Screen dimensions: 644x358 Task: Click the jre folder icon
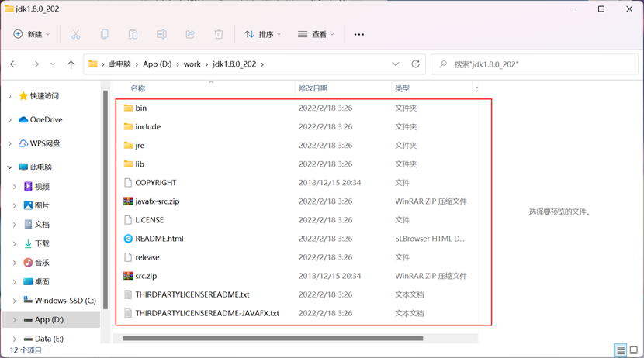point(128,145)
